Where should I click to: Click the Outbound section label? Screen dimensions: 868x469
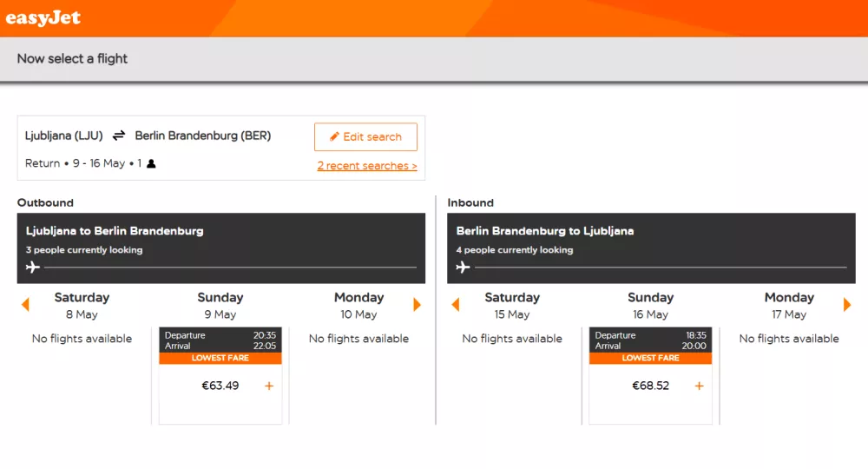[45, 202]
